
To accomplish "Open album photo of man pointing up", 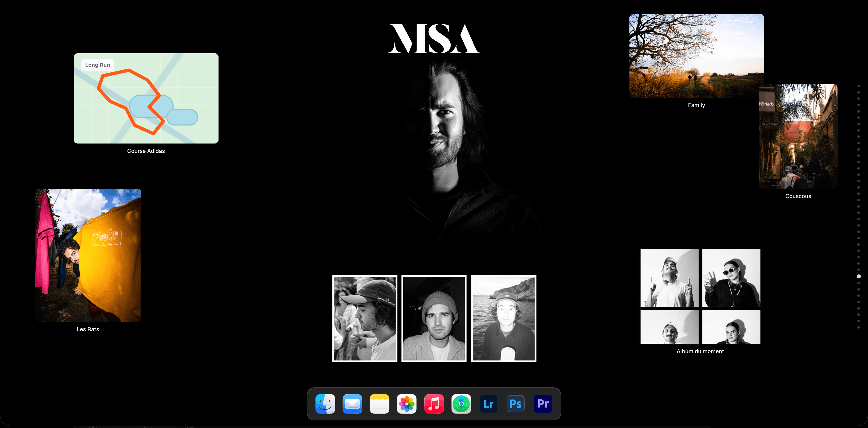I will coord(670,278).
